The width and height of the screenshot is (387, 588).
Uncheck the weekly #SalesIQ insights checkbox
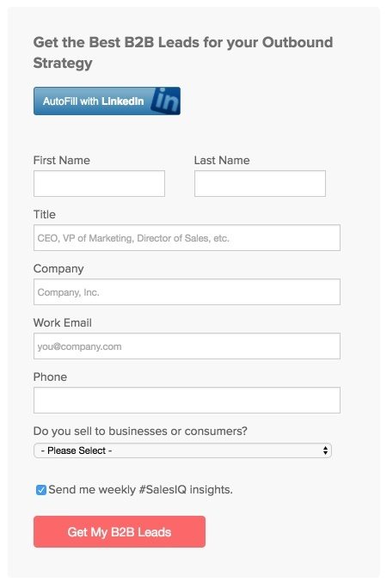(41, 490)
